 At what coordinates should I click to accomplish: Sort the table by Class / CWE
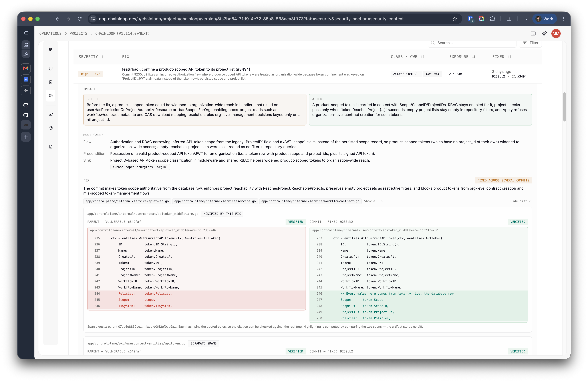coord(407,57)
